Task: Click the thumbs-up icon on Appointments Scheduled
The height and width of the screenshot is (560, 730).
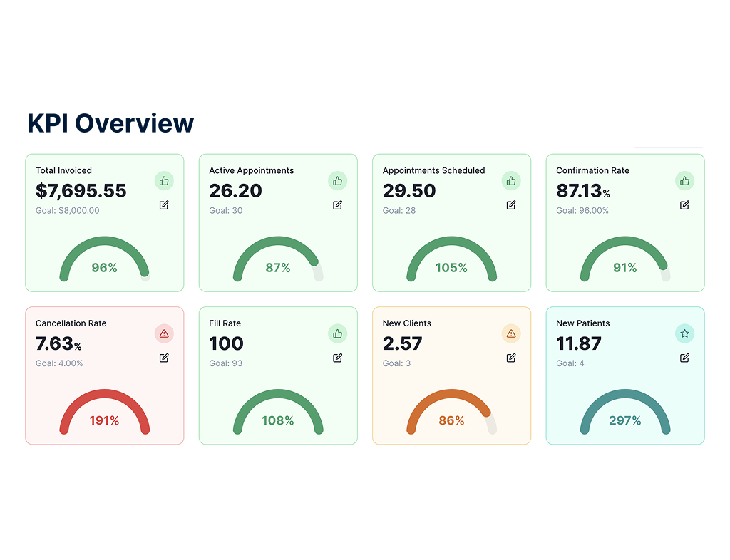Action: pyautogui.click(x=511, y=181)
